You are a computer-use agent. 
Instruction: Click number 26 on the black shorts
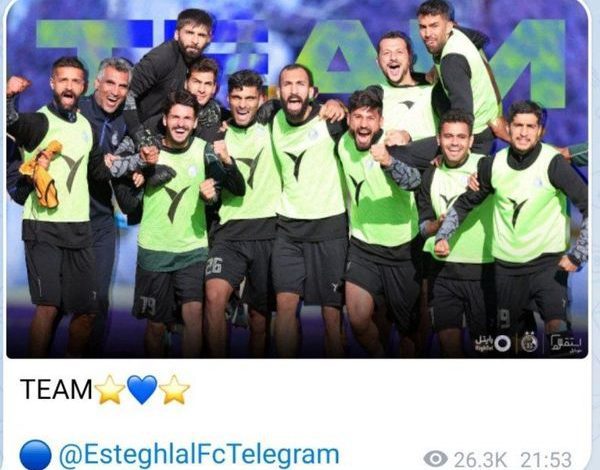[214, 266]
